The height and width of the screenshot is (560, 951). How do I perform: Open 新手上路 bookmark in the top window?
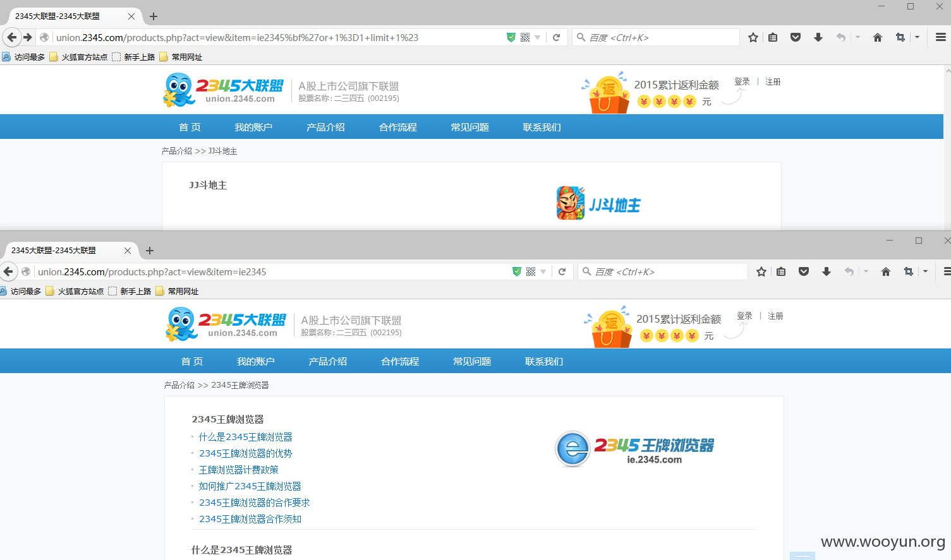[133, 57]
